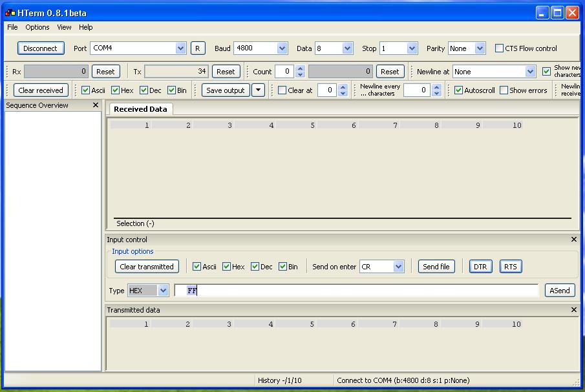
Task: Increase Newline every characters spinner
Action: [x=437, y=87]
